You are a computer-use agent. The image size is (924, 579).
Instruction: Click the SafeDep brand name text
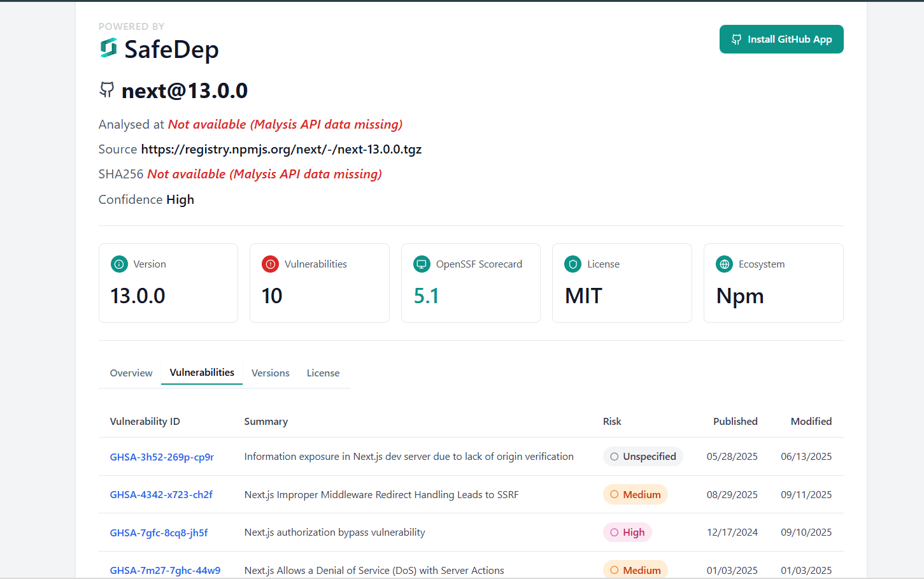[171, 50]
